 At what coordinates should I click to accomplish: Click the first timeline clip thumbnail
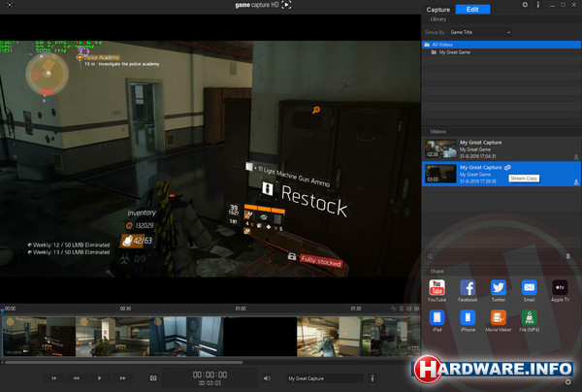pyautogui.click(x=39, y=337)
